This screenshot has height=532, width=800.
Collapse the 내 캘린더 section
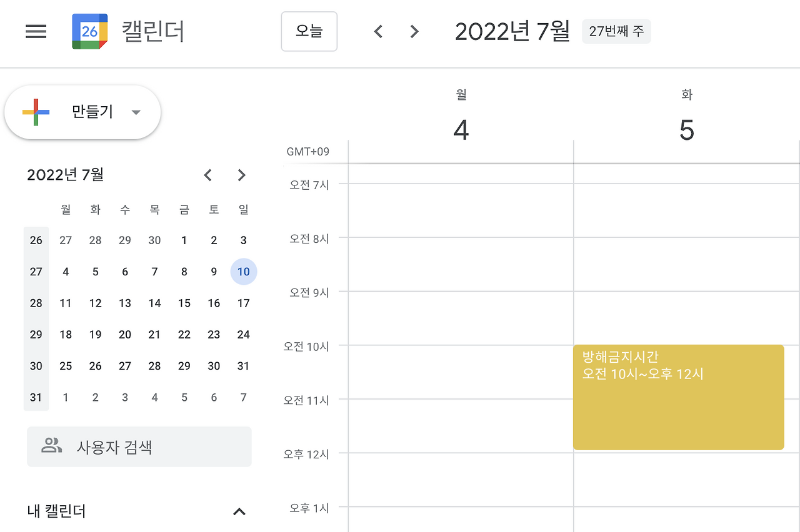[239, 511]
